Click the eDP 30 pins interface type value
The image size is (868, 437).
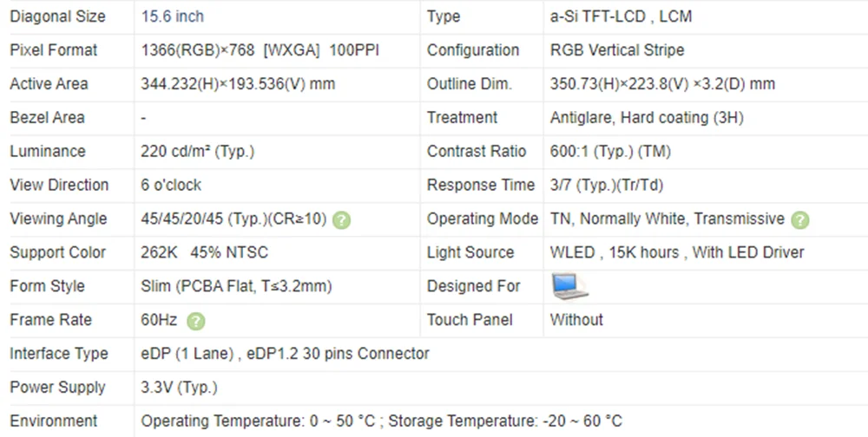click(x=285, y=354)
